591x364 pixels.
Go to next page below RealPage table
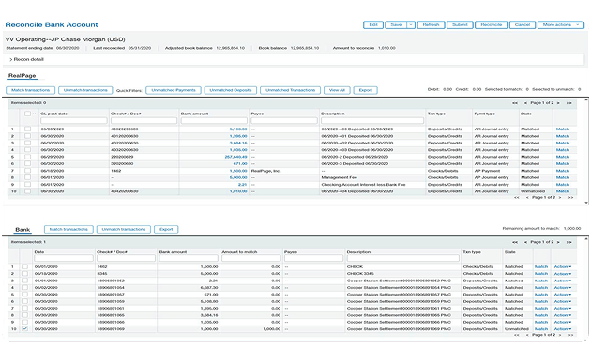click(560, 197)
